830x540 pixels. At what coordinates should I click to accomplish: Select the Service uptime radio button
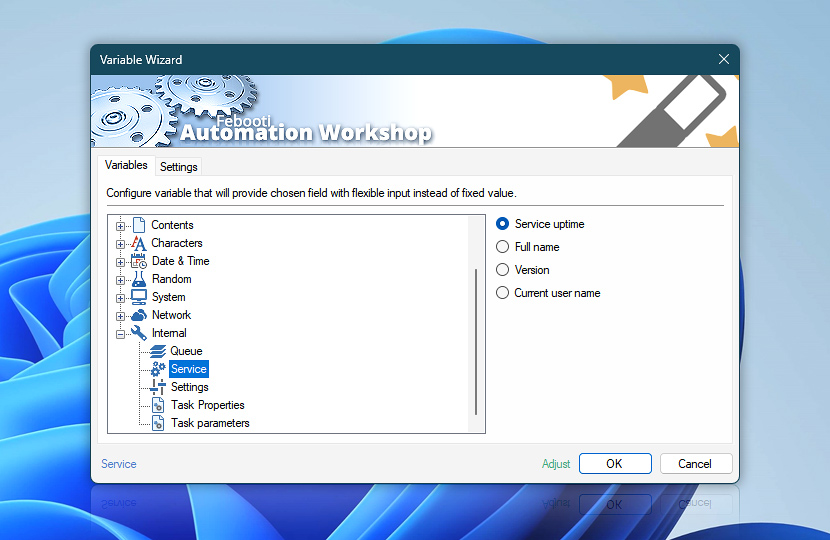coord(502,224)
